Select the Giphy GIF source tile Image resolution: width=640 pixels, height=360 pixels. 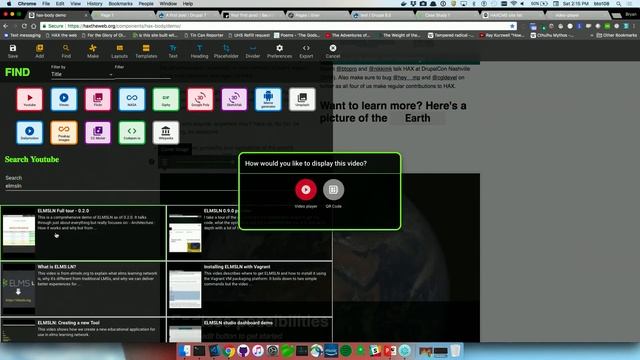[166, 99]
